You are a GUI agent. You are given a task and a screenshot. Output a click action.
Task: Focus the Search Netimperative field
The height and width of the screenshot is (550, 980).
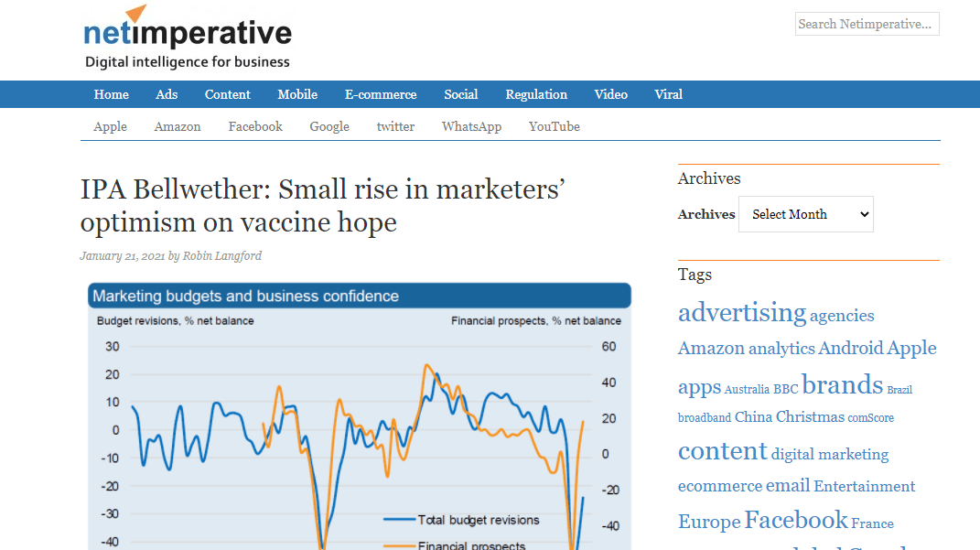pyautogui.click(x=867, y=24)
